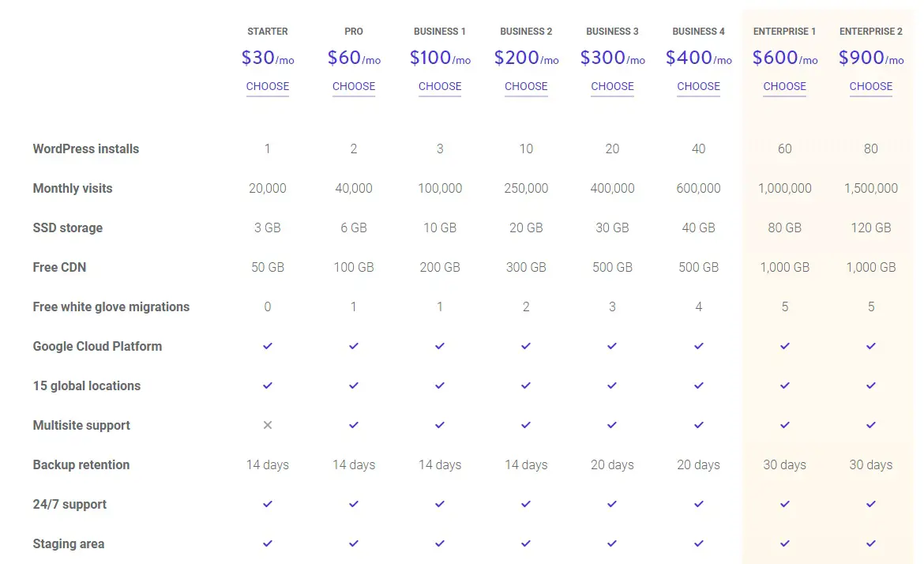Choose the Pro $60/mo plan
This screenshot has width=924, height=564.
pos(354,86)
